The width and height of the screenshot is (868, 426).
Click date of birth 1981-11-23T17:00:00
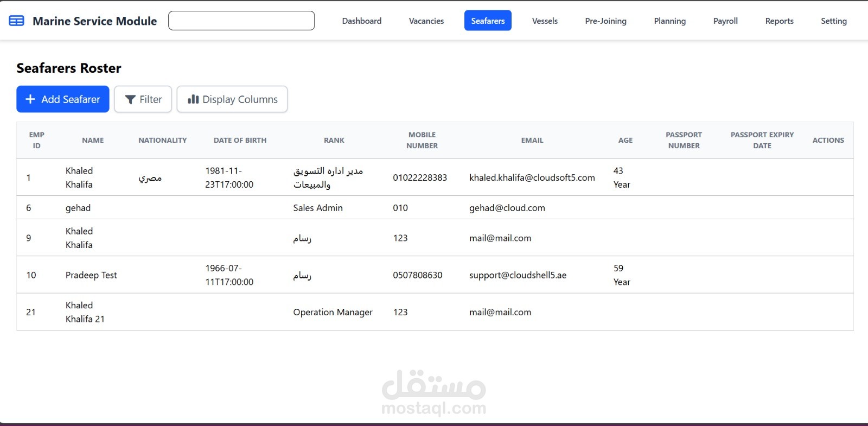(229, 177)
